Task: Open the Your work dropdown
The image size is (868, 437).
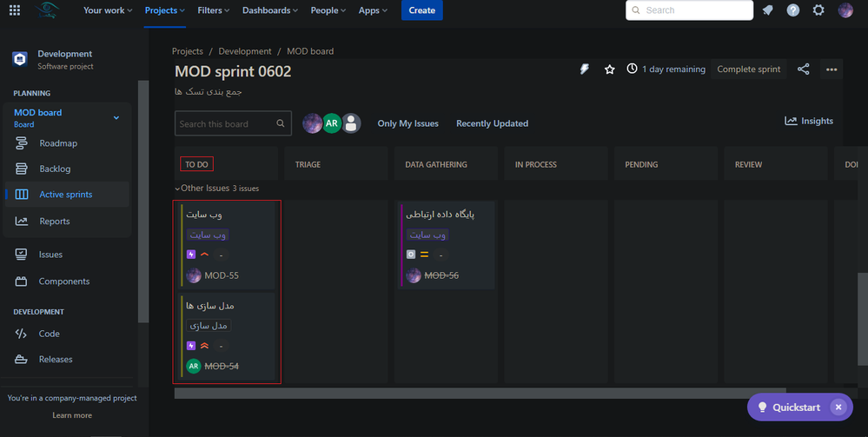Action: (108, 10)
